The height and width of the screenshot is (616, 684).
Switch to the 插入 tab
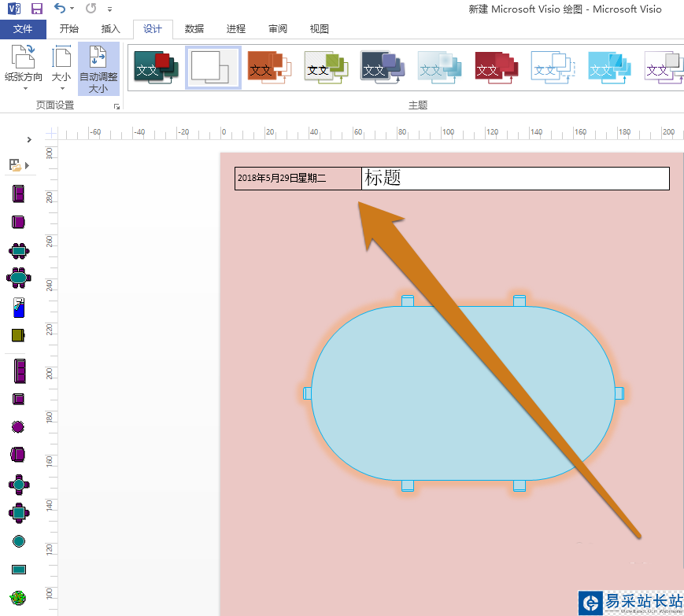(x=110, y=29)
